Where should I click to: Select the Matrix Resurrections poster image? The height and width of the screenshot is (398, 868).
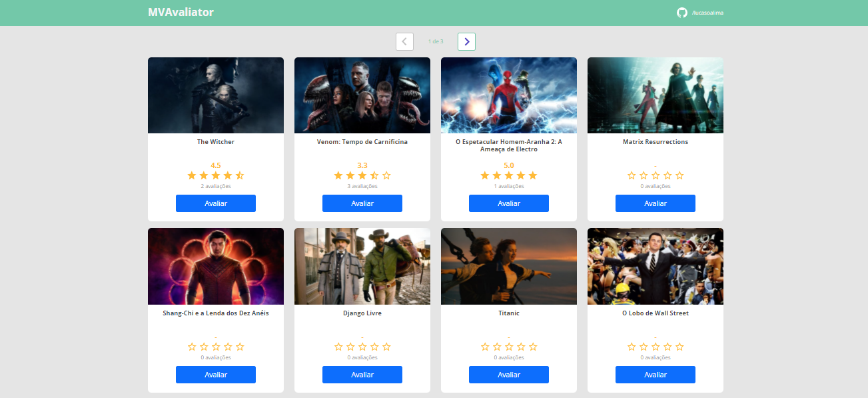655,95
